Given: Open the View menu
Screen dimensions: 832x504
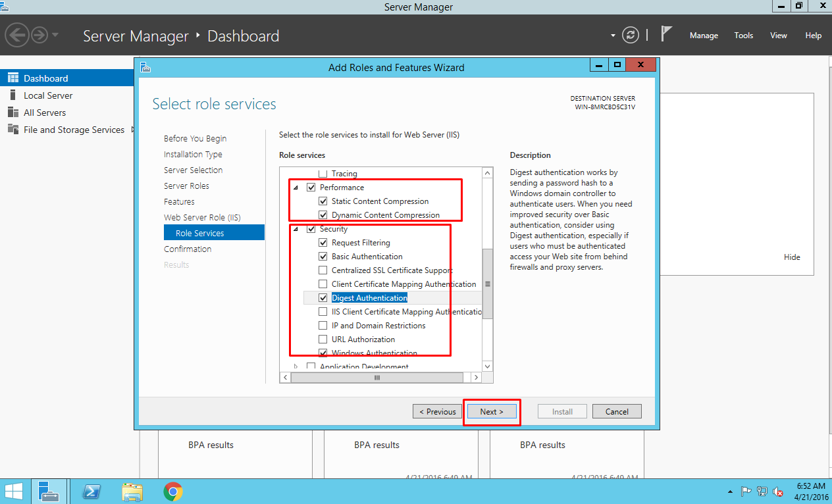Looking at the screenshot, I should point(779,36).
